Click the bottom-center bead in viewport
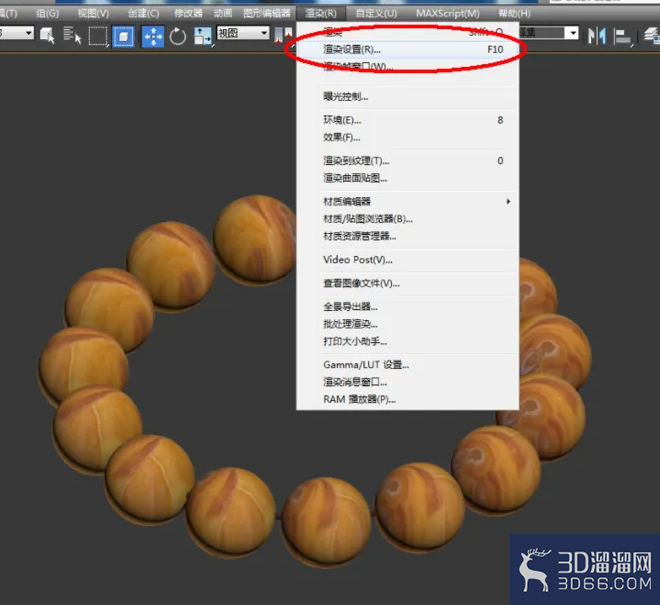 327,521
